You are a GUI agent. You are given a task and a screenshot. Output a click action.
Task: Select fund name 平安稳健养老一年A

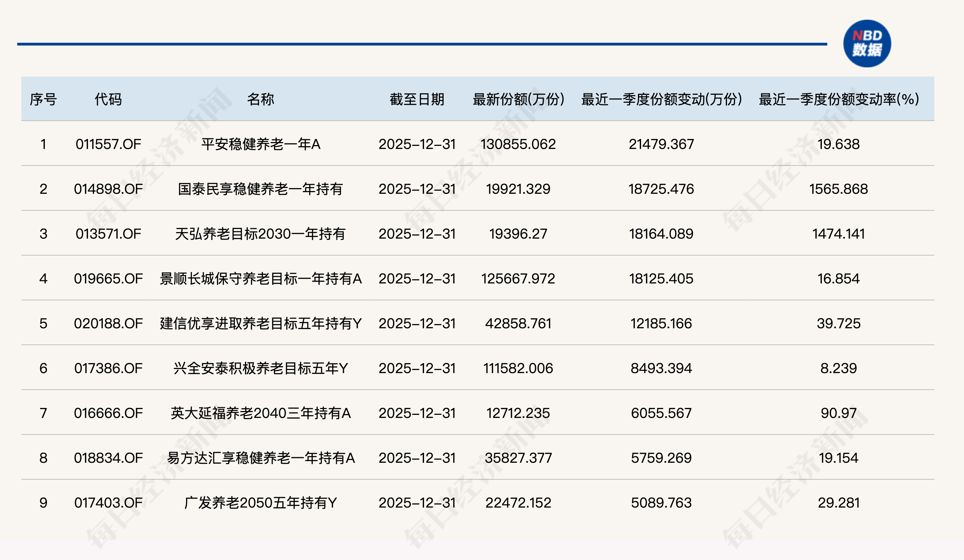(260, 144)
